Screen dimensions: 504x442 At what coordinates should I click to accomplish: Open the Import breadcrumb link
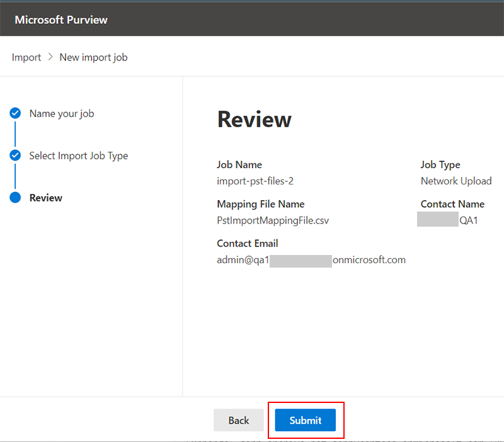(26, 57)
